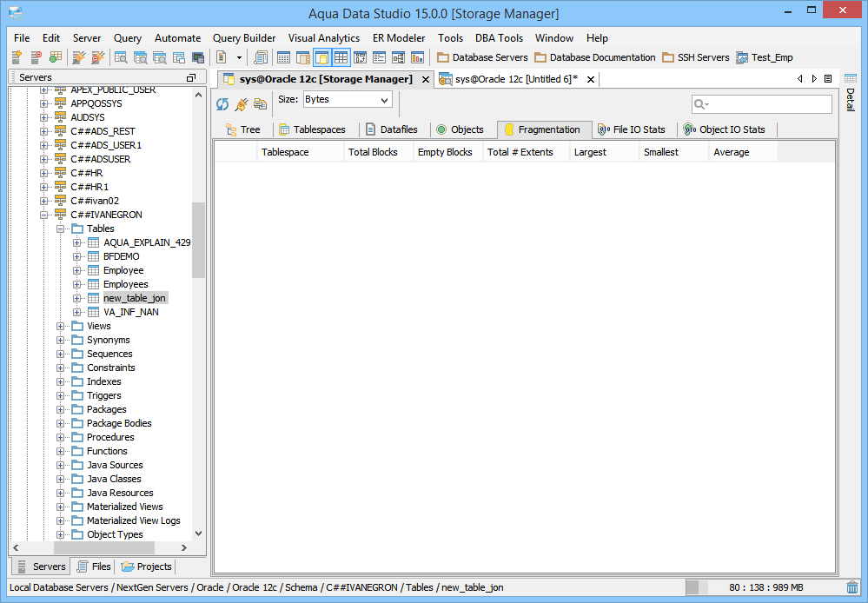
Task: Click the yellow icon right of Storage Manager plug icon
Action: point(260,103)
